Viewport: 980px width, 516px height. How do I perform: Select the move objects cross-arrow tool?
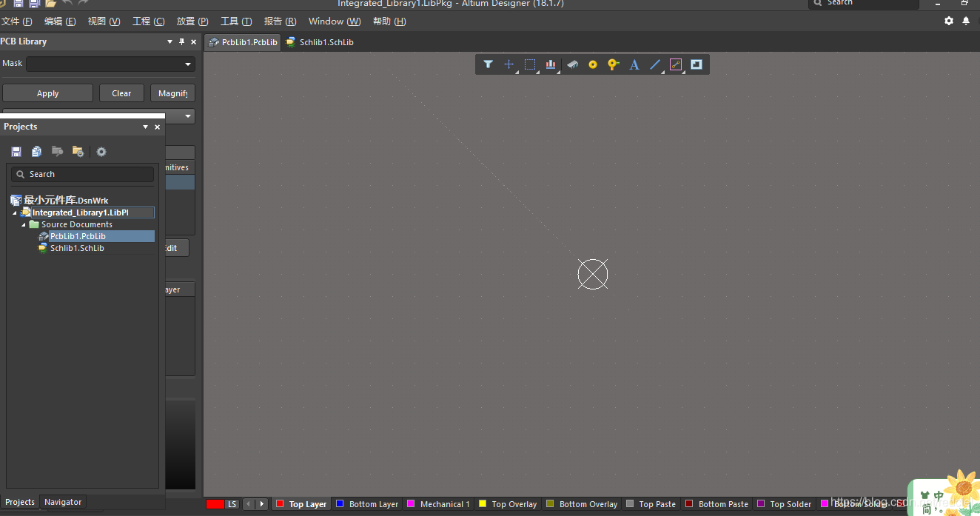(509, 64)
